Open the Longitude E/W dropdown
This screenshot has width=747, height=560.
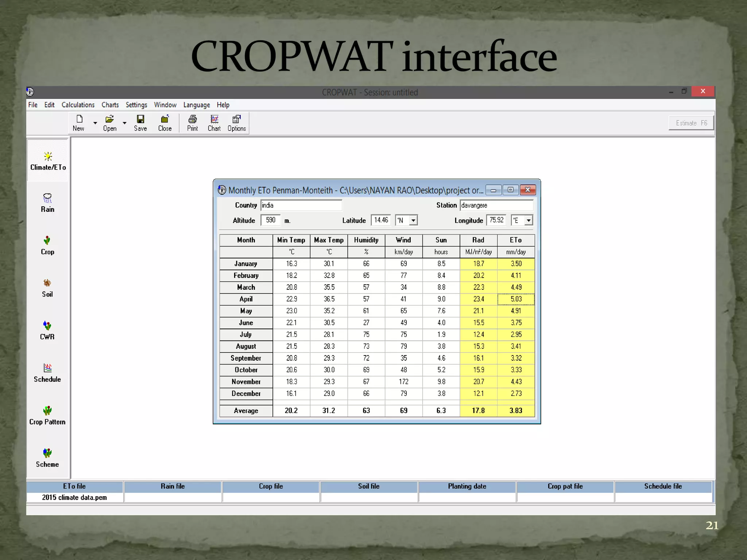pos(528,220)
